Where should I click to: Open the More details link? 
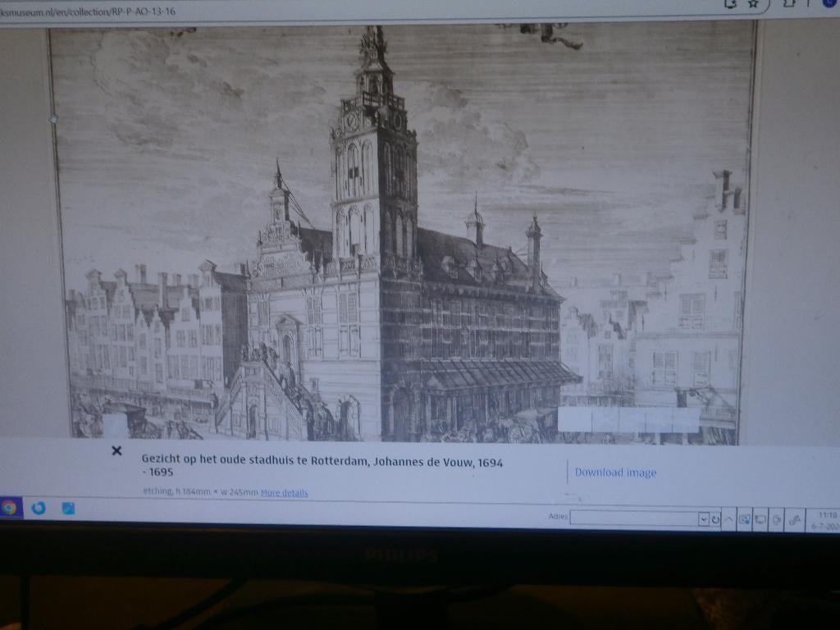point(284,493)
